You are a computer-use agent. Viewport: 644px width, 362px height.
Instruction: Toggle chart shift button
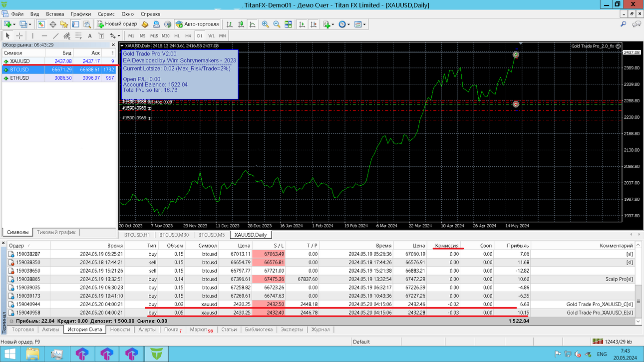coord(314,24)
